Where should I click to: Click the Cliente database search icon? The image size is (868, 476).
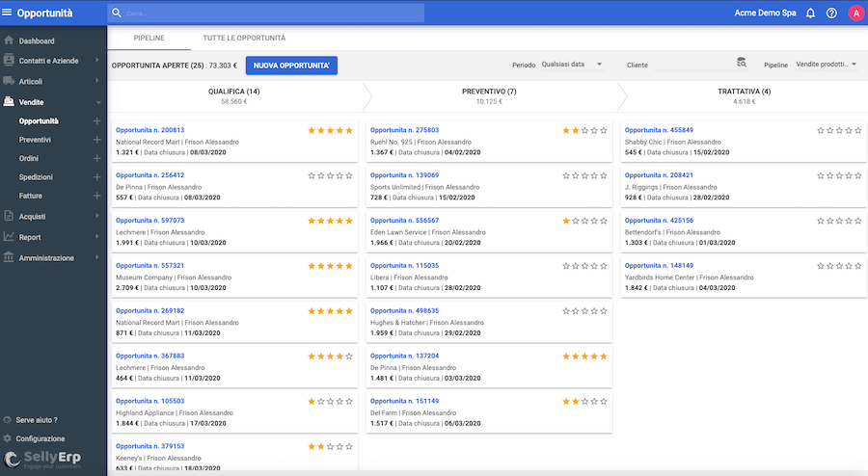click(742, 64)
